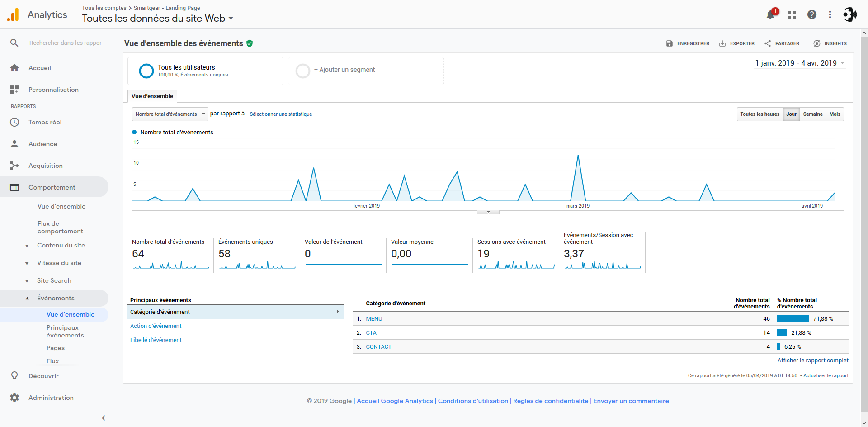Open the user account avatar

(850, 15)
